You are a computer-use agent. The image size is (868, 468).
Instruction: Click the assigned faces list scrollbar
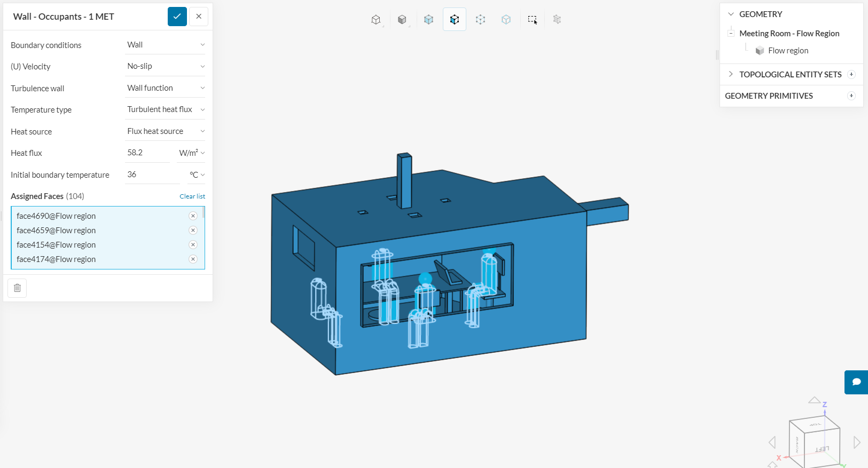point(204,213)
